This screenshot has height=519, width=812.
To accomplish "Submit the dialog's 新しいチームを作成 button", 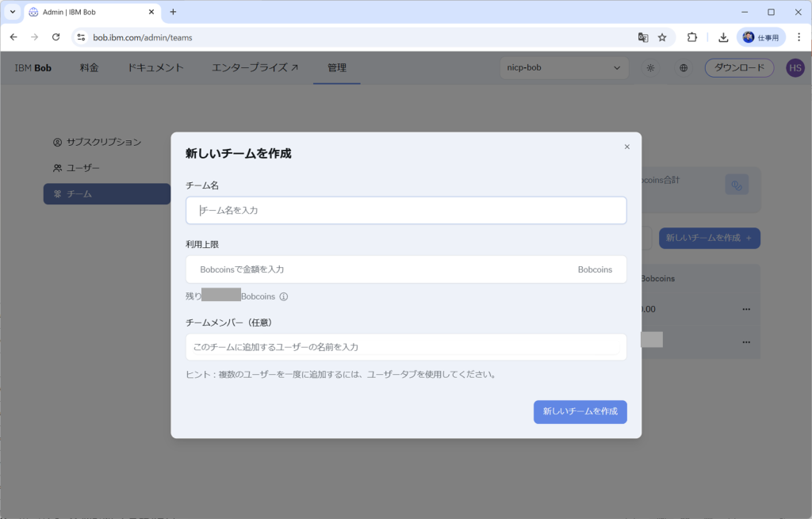I will 580,411.
